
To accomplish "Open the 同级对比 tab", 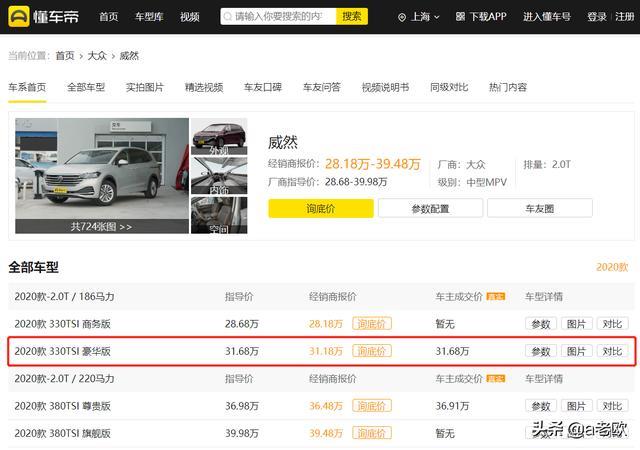I will point(449,87).
